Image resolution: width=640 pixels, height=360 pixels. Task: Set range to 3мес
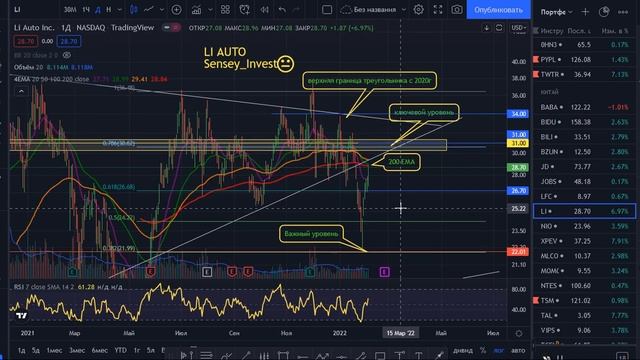[77, 351]
